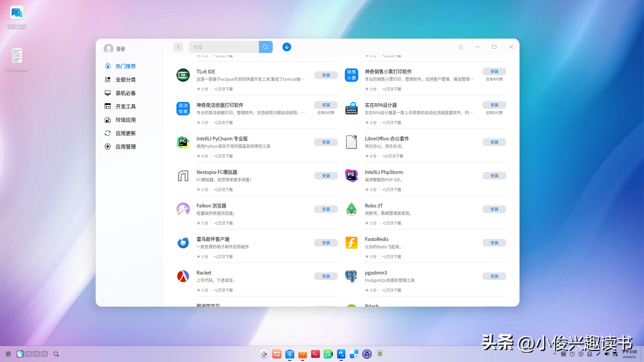This screenshot has height=362, width=644.
Task: Install pgadmin3
Action: tap(494, 276)
